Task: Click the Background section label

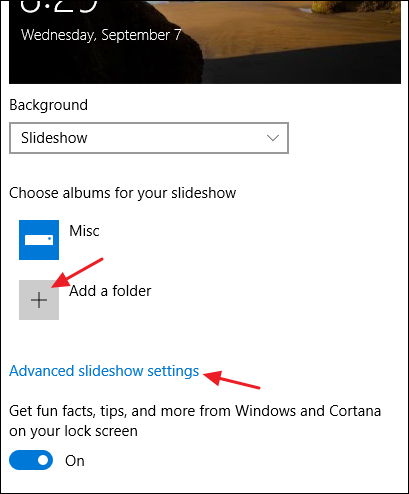Action: tap(49, 105)
